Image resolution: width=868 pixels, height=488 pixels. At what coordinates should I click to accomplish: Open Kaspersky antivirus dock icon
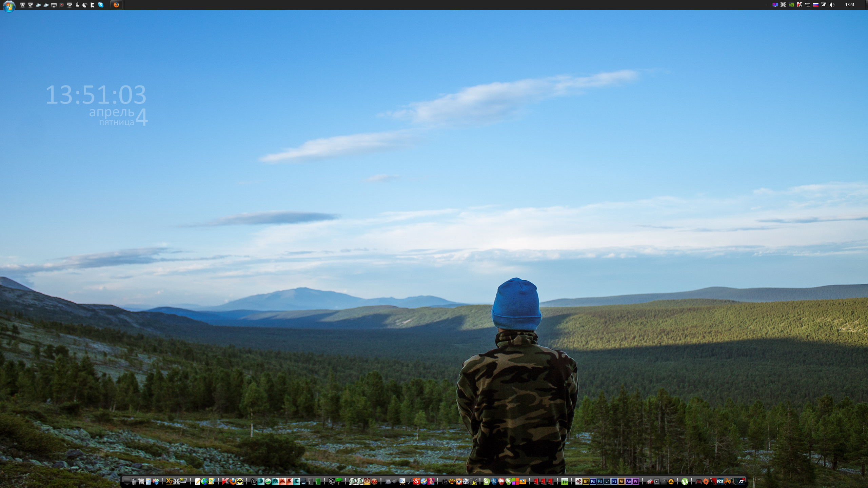(x=225, y=482)
